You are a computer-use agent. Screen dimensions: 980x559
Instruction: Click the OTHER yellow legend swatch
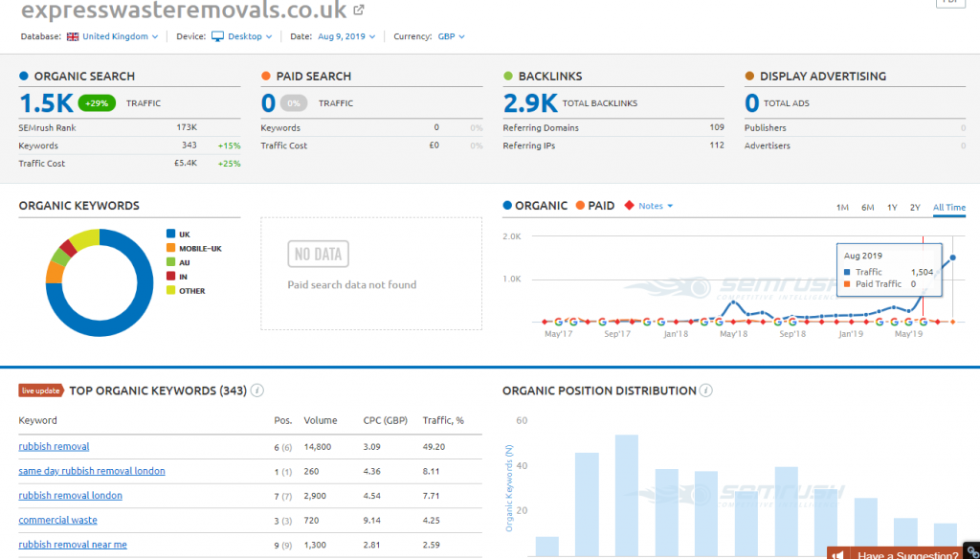170,291
